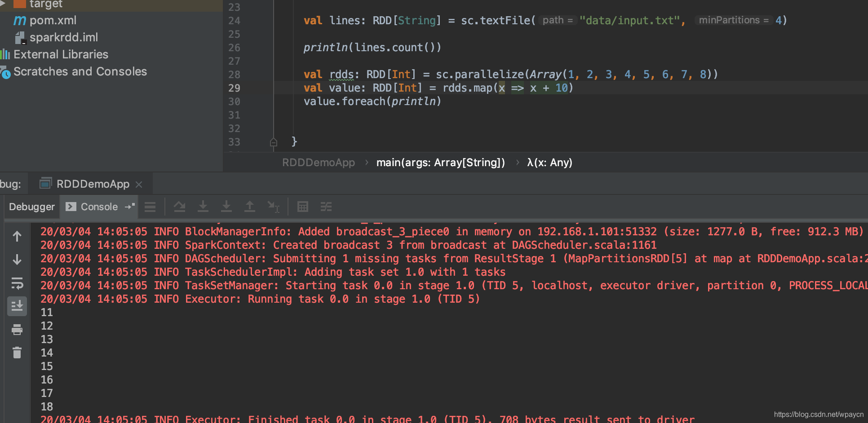Viewport: 868px width, 423px height.
Task: Click the 'TaskSetManager: Starting task 0.0' log line
Action: pos(454,286)
